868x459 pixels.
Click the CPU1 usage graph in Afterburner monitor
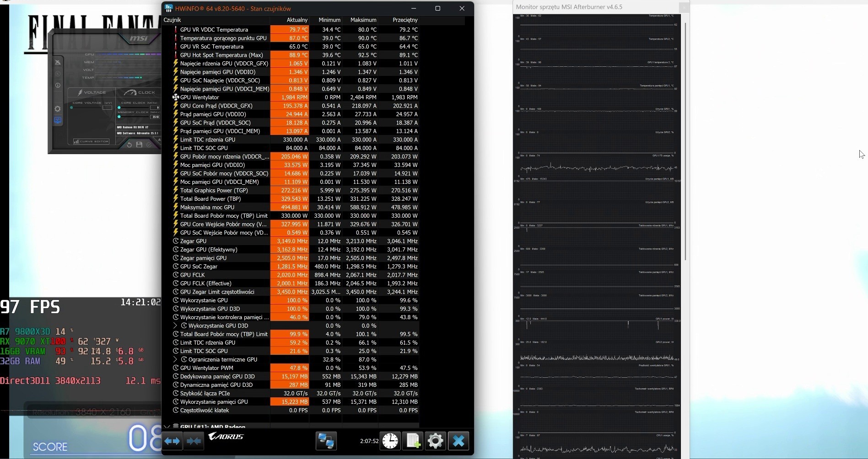597,445
